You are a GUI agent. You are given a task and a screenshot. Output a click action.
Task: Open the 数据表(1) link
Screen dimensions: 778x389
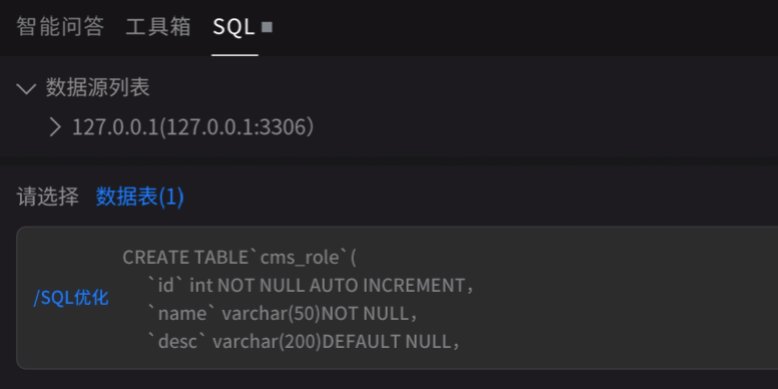[140, 197]
